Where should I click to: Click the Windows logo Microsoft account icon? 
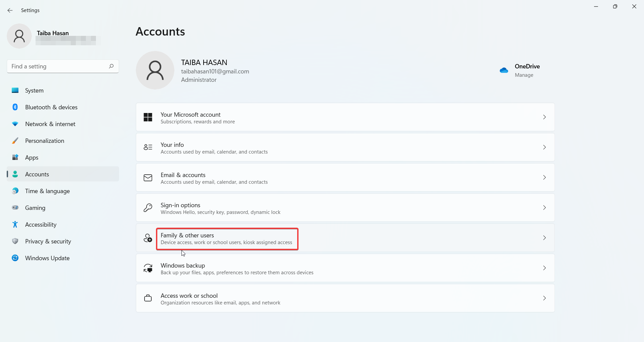tap(148, 117)
